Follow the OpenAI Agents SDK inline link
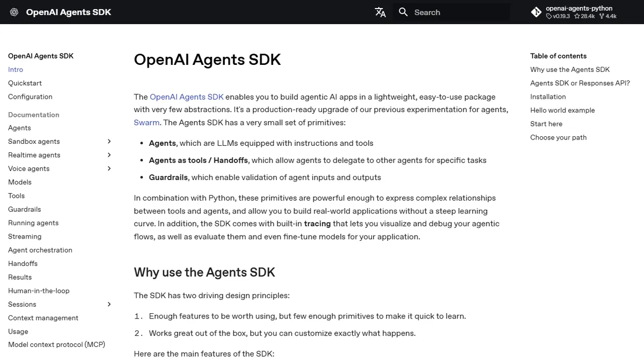This screenshot has width=644, height=362. 187,97
